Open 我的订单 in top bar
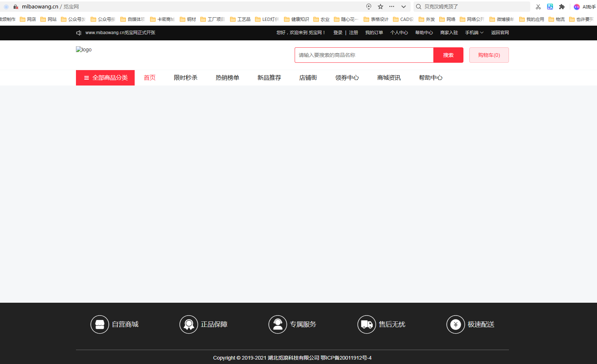The image size is (597, 364). [x=374, y=33]
